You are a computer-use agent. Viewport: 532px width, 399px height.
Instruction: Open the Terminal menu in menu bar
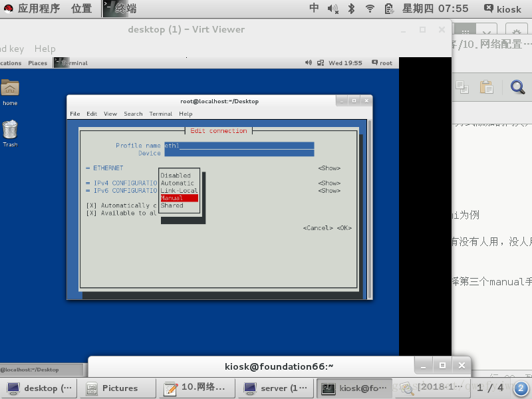click(160, 114)
